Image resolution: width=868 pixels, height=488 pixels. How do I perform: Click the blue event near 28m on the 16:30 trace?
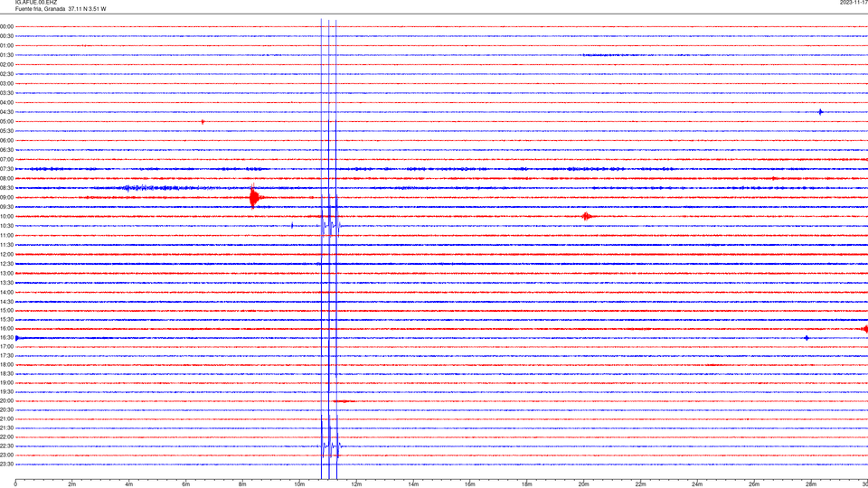click(x=807, y=338)
